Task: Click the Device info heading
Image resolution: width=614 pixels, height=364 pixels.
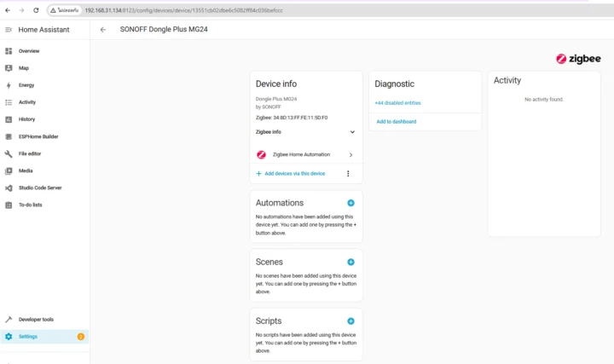Action: [276, 84]
